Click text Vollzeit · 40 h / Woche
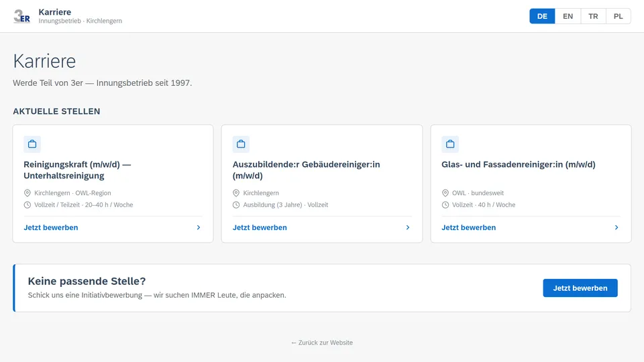The image size is (644, 362). point(484,205)
